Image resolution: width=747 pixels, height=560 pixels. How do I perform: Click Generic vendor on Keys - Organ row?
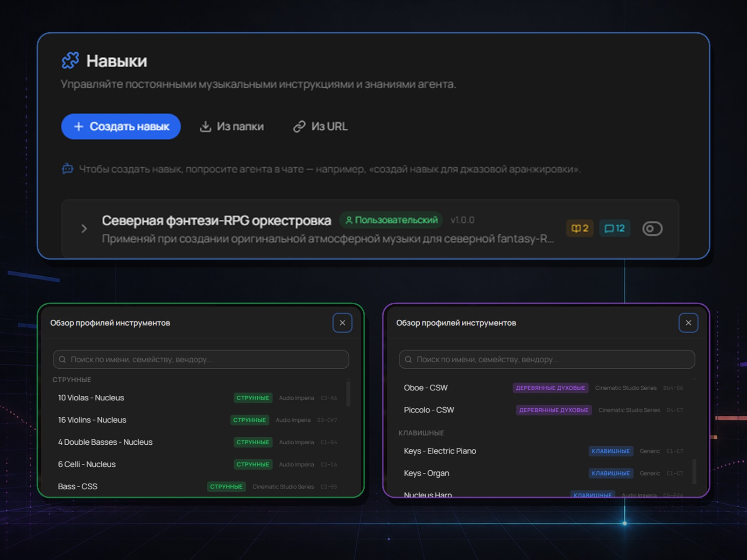click(650, 473)
